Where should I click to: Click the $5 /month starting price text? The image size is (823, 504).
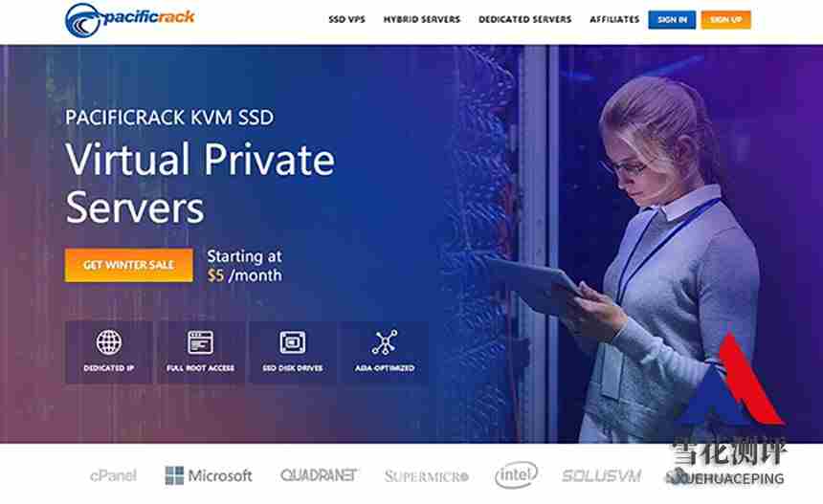pos(245,275)
